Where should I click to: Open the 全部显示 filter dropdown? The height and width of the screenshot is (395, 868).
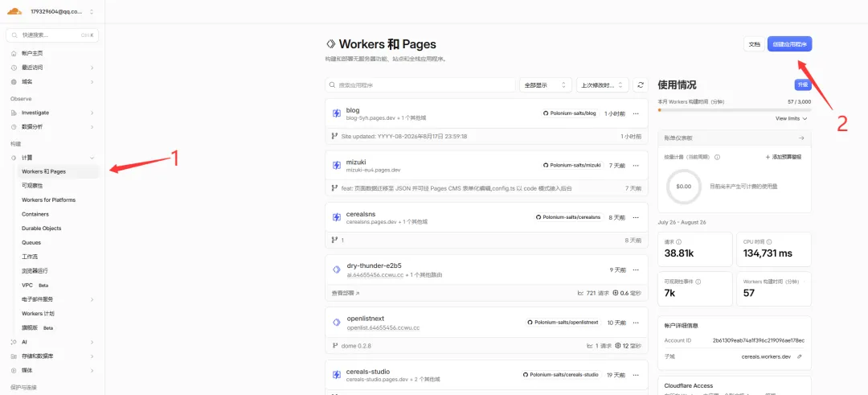point(545,84)
